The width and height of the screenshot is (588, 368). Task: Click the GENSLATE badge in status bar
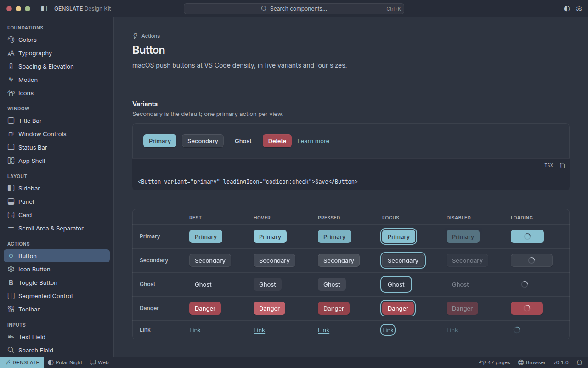(22, 362)
